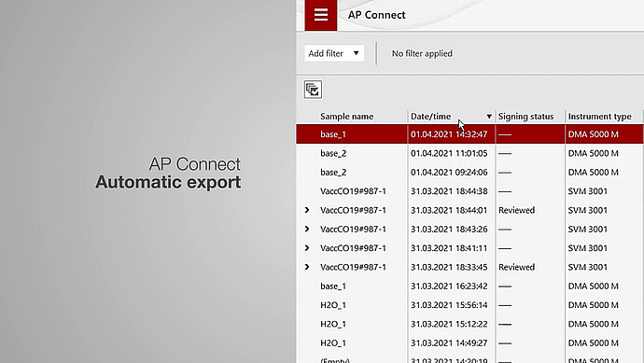The width and height of the screenshot is (644, 363).
Task: Select base_2 sample name at 09:24:06
Action: point(333,172)
